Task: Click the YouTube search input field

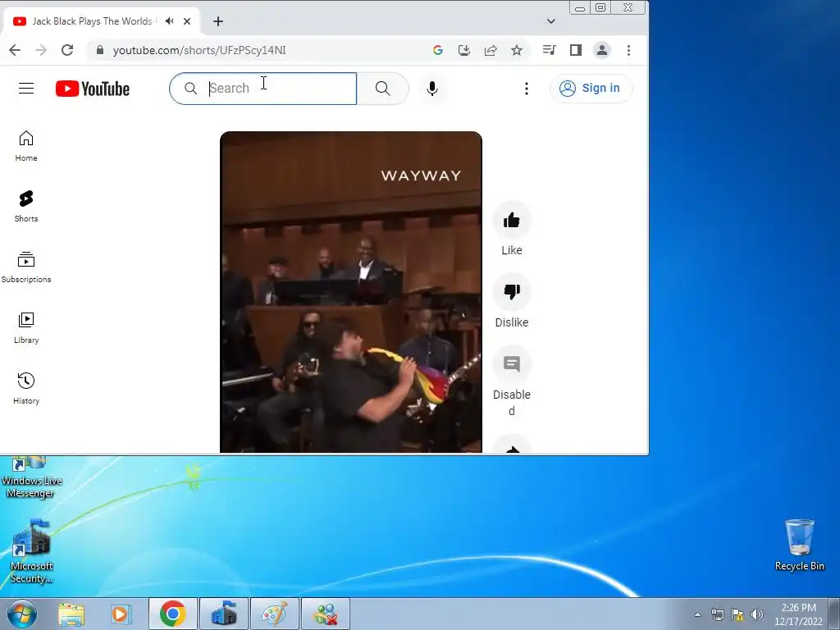Action: [263, 89]
